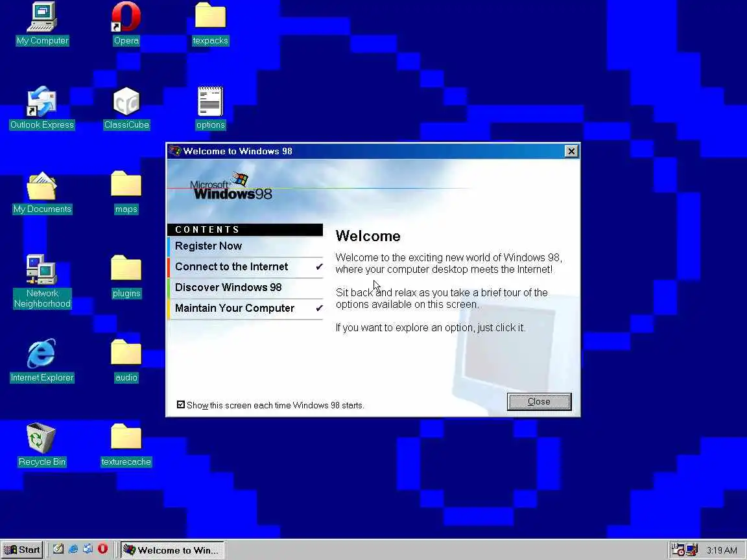This screenshot has width=747, height=560.
Task: Toggle 'Show this screen each time' checkbox
Action: (180, 404)
